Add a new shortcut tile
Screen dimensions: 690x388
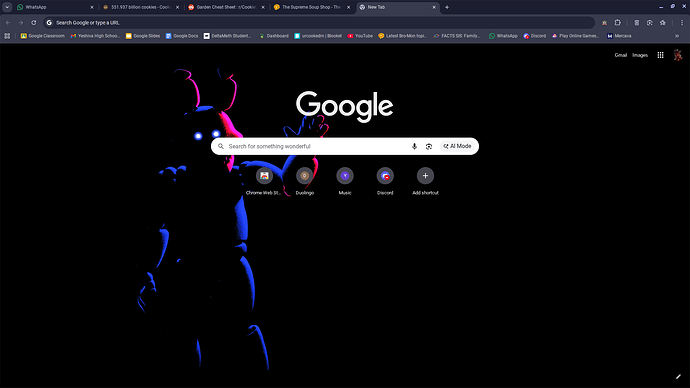425,181
